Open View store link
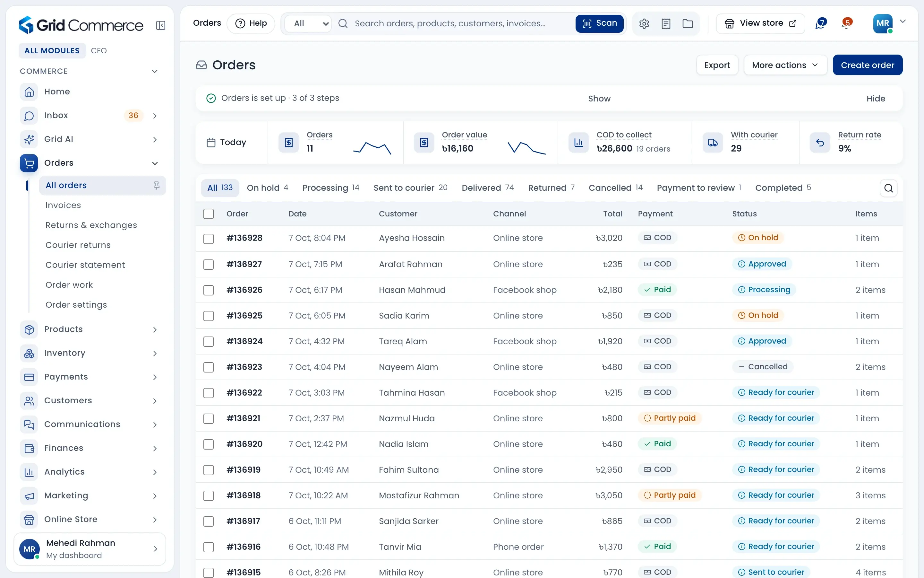The height and width of the screenshot is (578, 924). (x=760, y=24)
